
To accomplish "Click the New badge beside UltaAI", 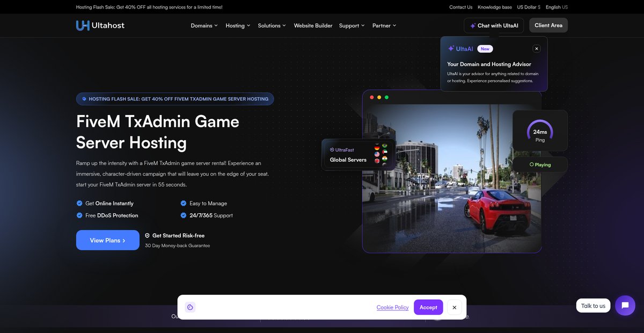I will pyautogui.click(x=485, y=49).
